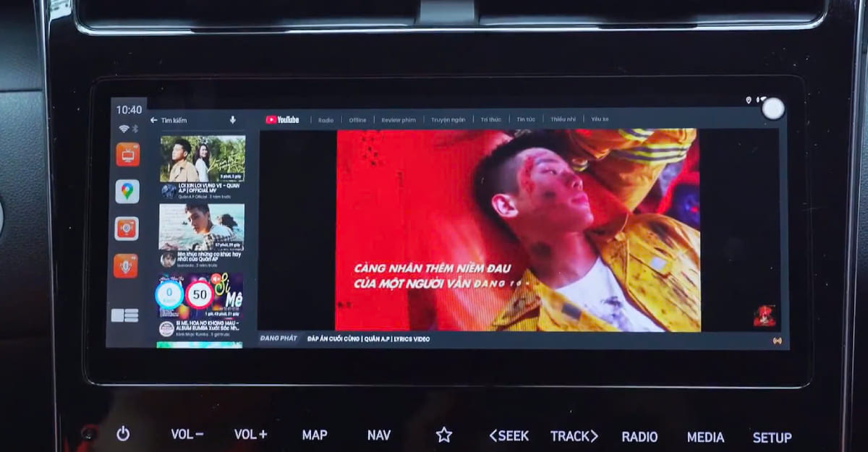This screenshot has width=868, height=452.
Task: Tap the orange voice assistant microphone app
Action: tap(126, 266)
